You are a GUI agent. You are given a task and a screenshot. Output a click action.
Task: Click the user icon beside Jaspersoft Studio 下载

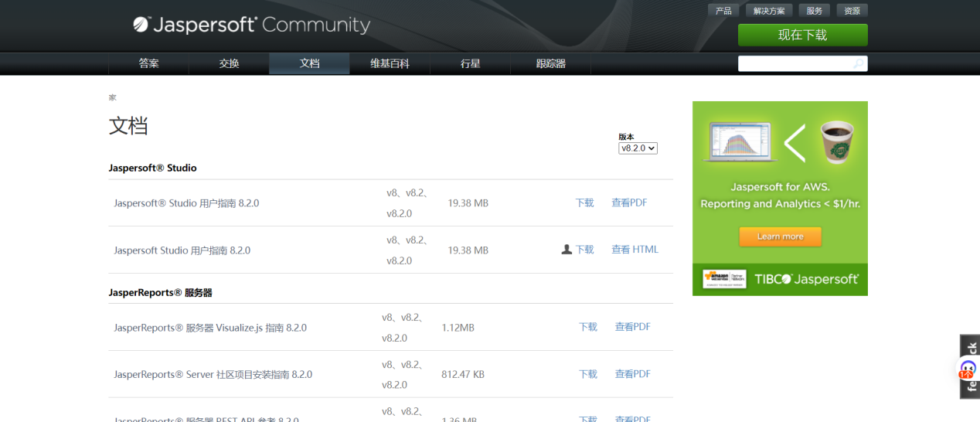pos(567,250)
